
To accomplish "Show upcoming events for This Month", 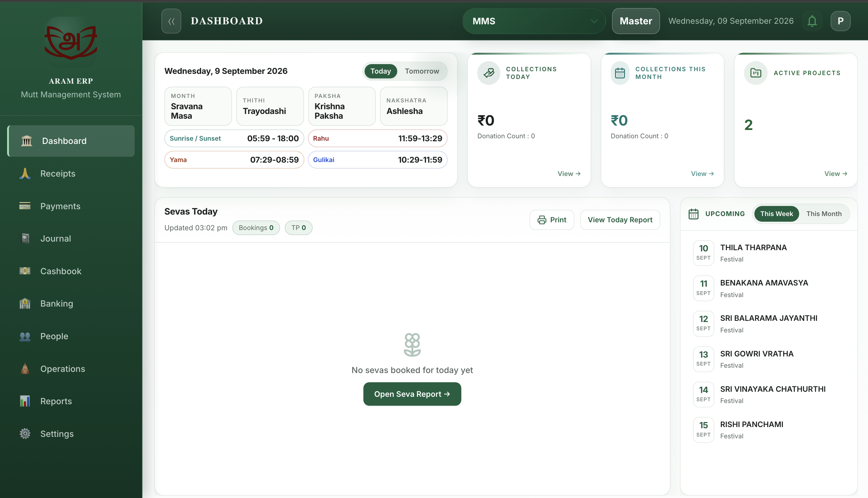I will point(824,214).
